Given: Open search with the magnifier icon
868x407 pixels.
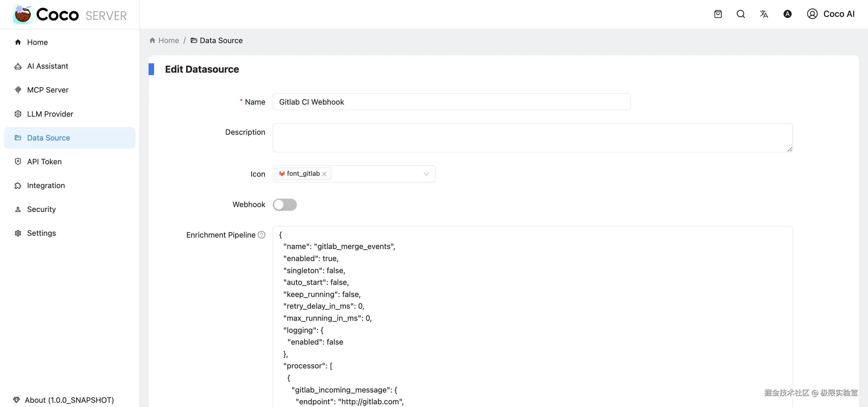Looking at the screenshot, I should click(741, 14).
